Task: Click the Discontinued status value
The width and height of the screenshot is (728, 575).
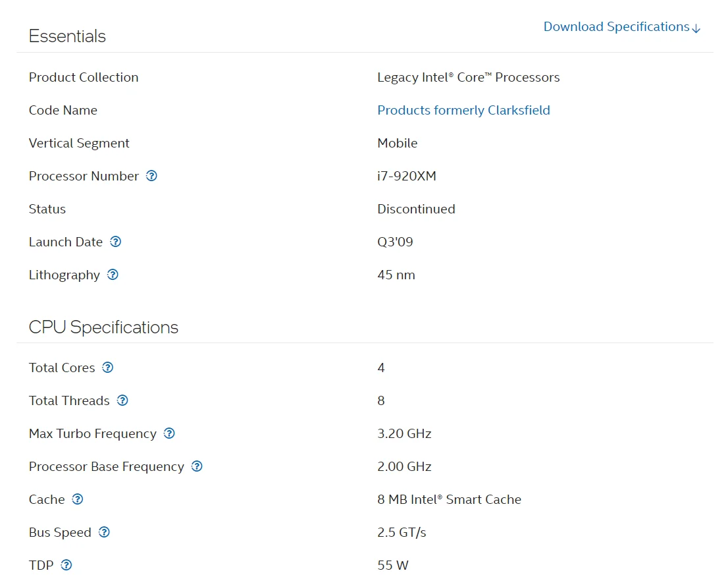Action: point(416,209)
